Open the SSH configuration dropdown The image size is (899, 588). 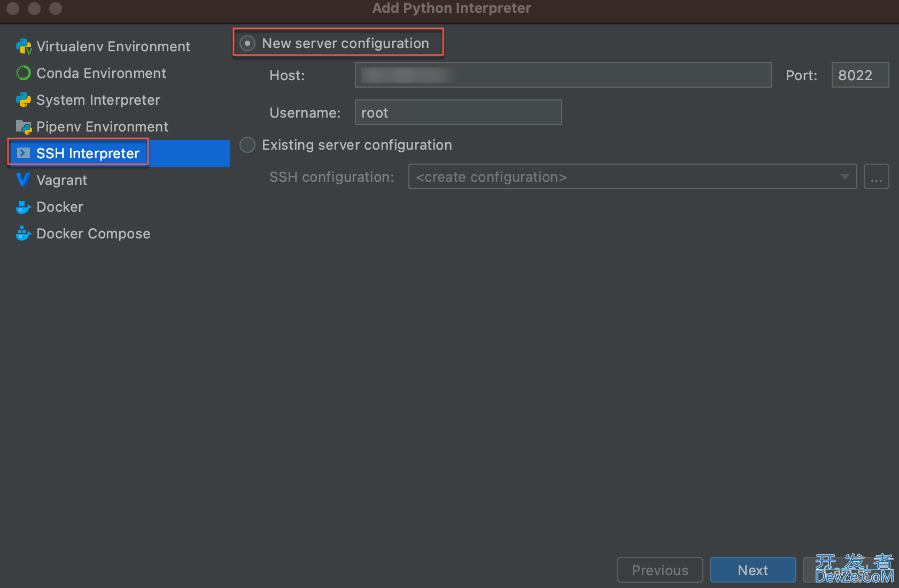tap(632, 176)
